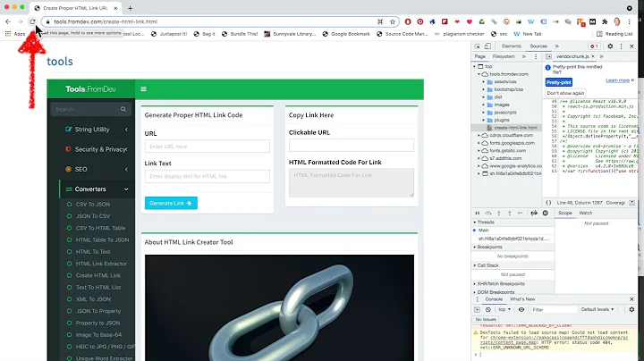Click the URL input field
This screenshot has width=644, height=361.
tap(207, 147)
